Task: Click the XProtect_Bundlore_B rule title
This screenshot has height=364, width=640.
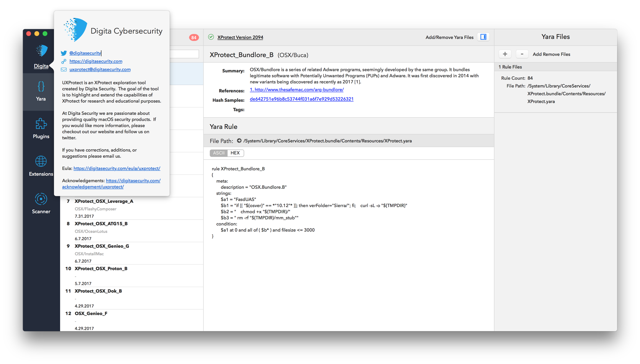Action: pos(242,55)
